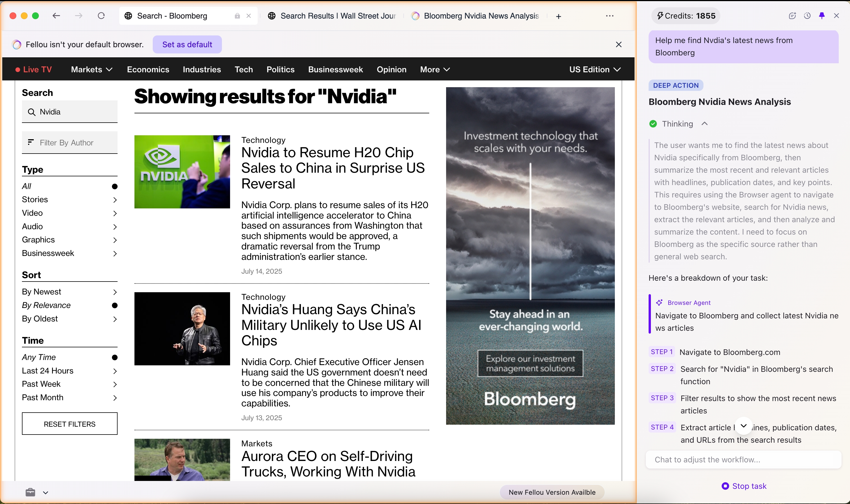Sort results By Oldest
This screenshot has width=850, height=504.
pos(70,319)
